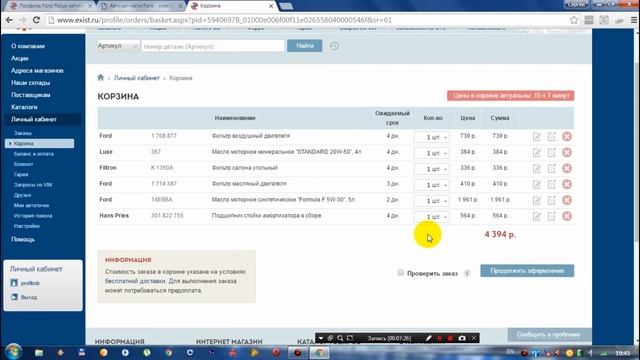Move Ford 1 708 877 to notepad icon

pos(551,137)
